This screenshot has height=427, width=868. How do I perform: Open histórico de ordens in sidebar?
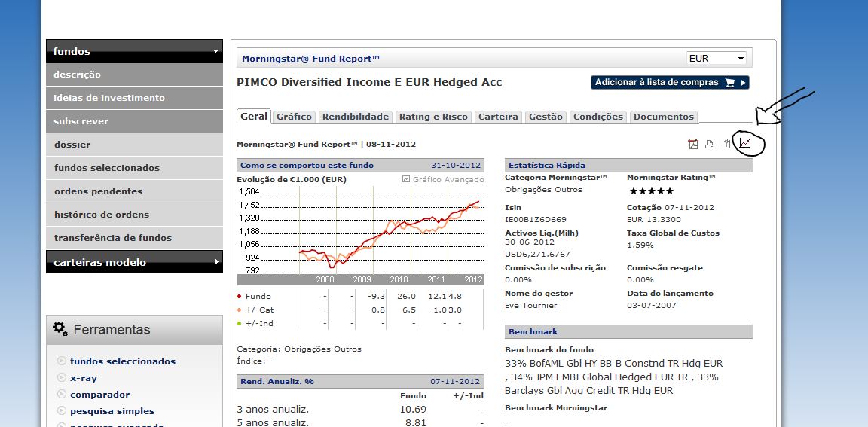(134, 214)
